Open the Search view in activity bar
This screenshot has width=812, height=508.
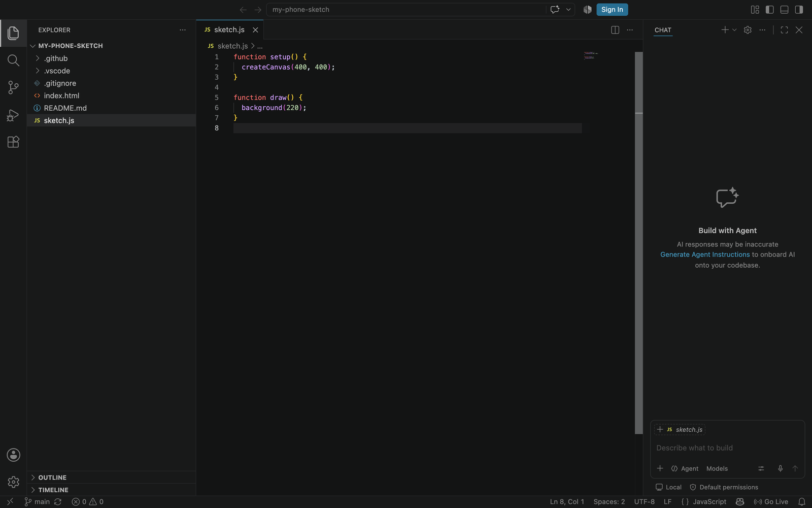click(13, 60)
